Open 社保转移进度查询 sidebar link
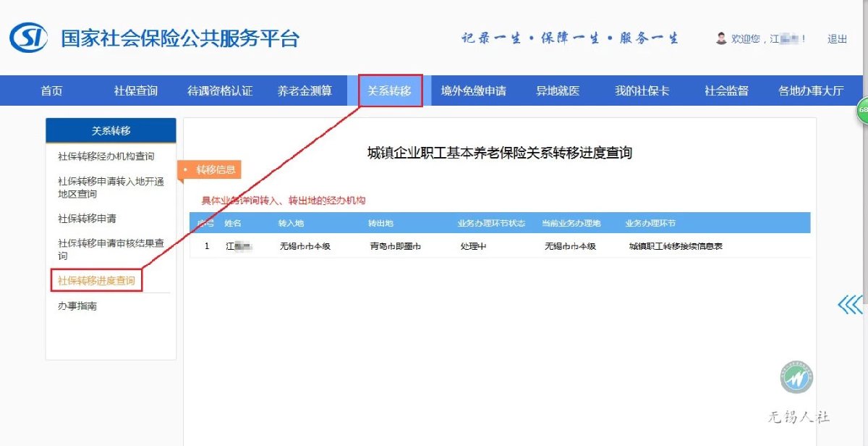 (x=96, y=280)
